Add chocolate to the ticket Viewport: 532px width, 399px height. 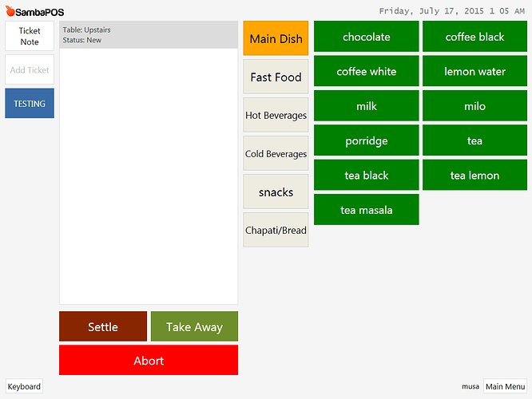tap(366, 37)
